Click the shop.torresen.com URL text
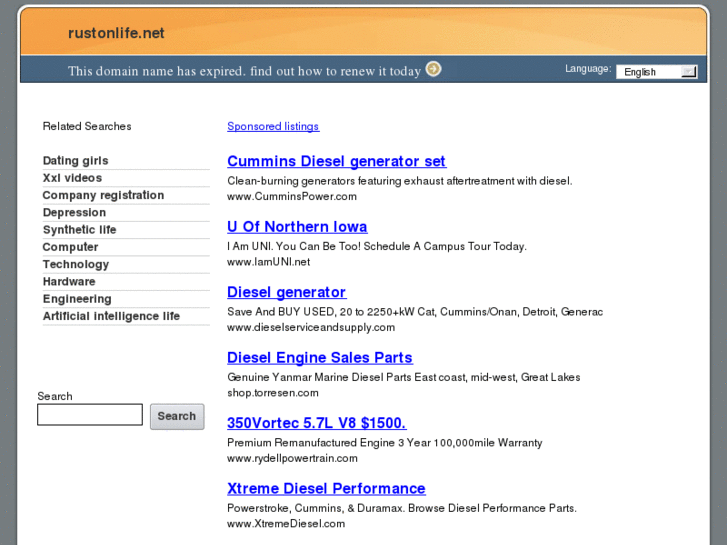Image resolution: width=727 pixels, height=545 pixels. pos(273,393)
